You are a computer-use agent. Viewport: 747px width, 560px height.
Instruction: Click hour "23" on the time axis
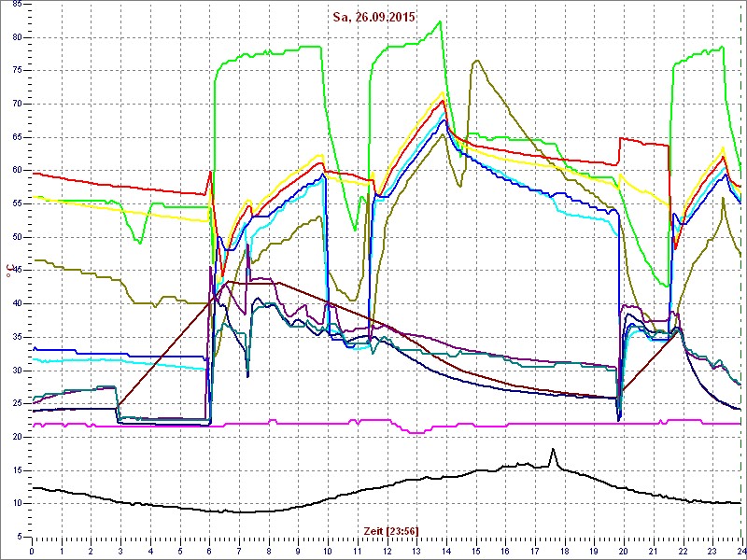[x=712, y=551]
